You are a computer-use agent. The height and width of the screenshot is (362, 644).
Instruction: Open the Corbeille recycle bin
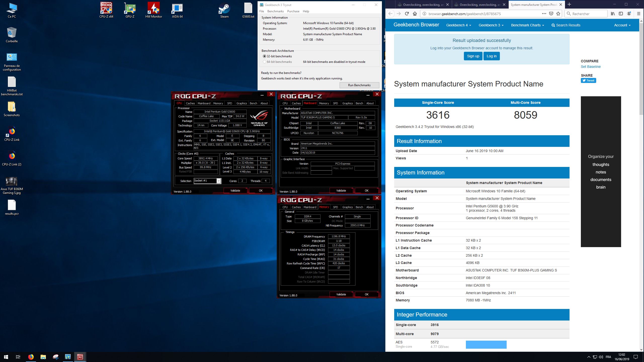point(12,35)
